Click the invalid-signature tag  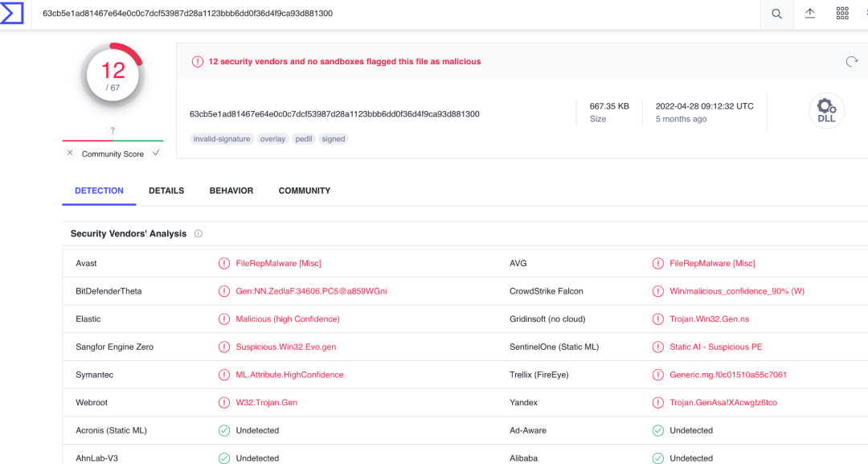(222, 139)
